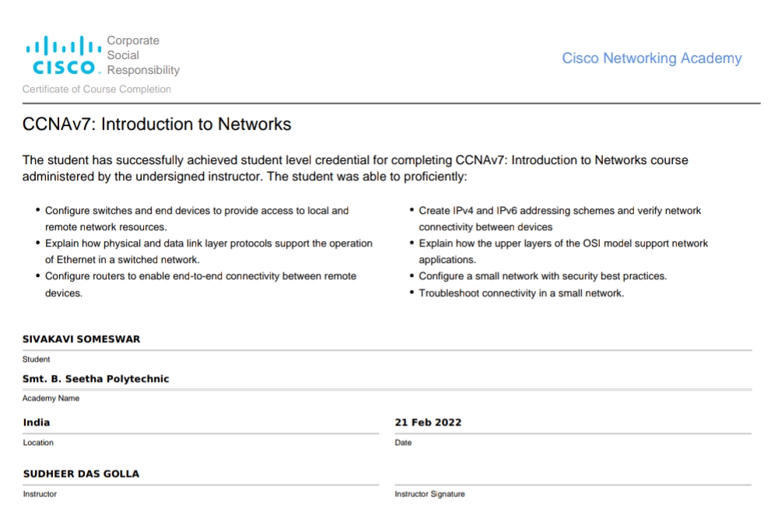Screen dimensions: 771x532
Task: Select the Configure routers bullet item
Action: pos(200,284)
